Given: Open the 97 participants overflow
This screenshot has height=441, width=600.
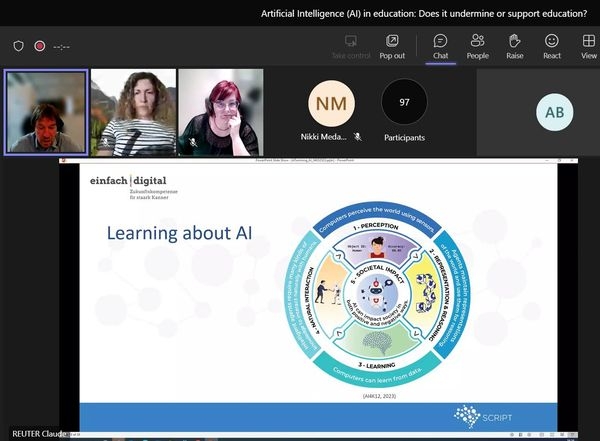Looking at the screenshot, I should tap(404, 102).
